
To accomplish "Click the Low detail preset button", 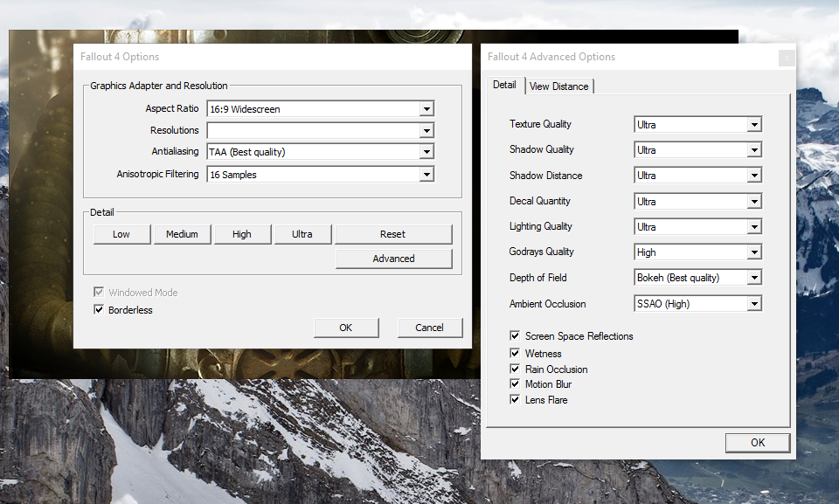I will pos(121,234).
